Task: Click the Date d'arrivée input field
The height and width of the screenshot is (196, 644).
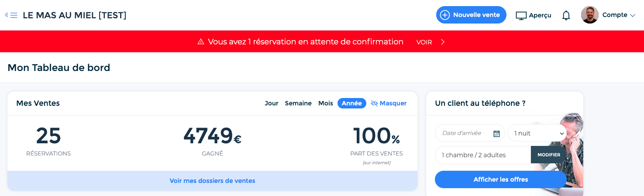Action: pos(470,133)
